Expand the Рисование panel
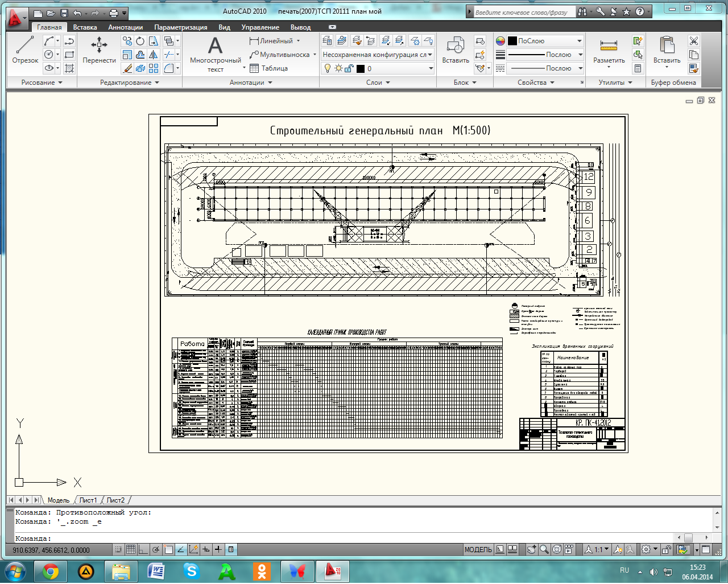This screenshot has height=584, width=728. (x=42, y=83)
